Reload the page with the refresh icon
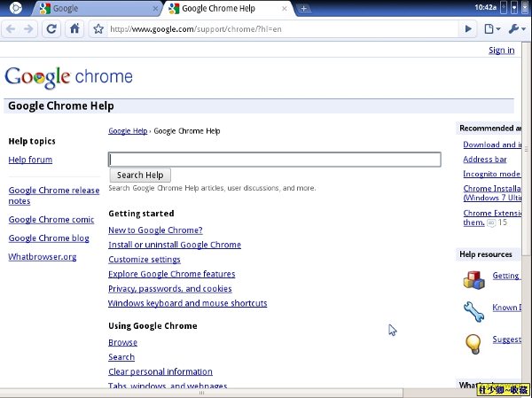This screenshot has width=532, height=398. coord(51,29)
